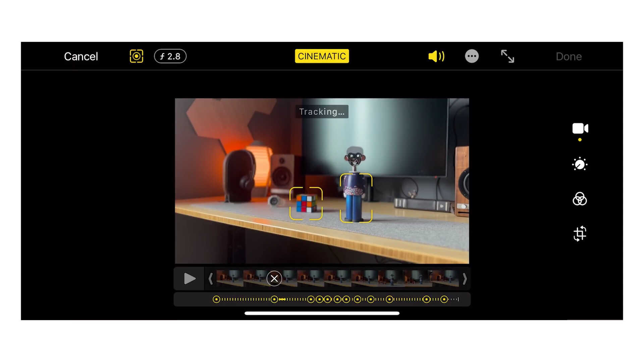Select the right trim handle of filmstrip
Screen dimensions: 644x362
(x=465, y=279)
